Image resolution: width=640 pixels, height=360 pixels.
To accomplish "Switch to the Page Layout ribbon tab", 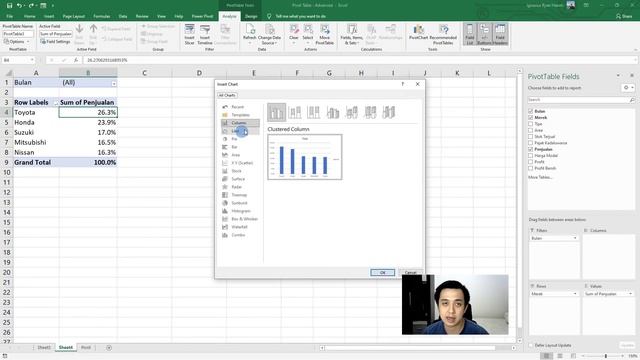I will point(74,16).
